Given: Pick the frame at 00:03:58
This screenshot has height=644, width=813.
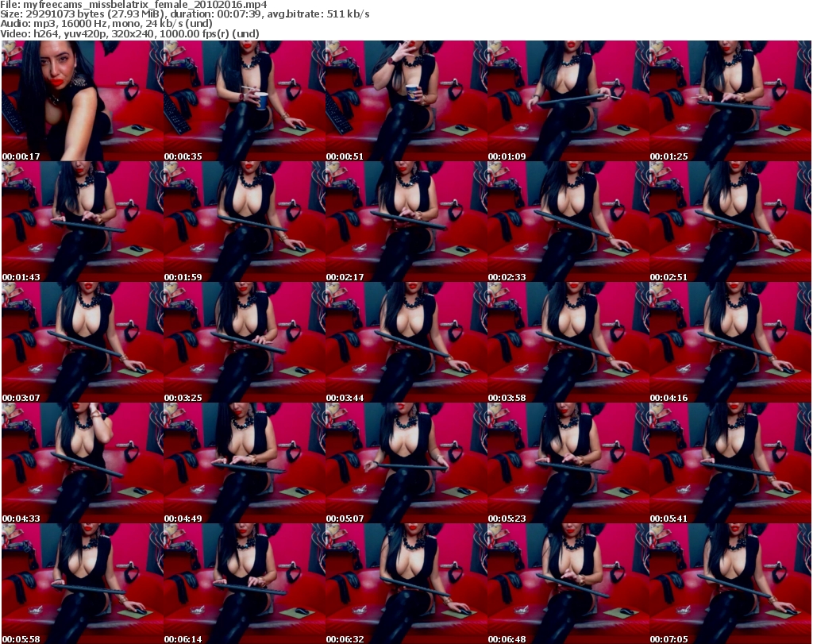Looking at the screenshot, I should [568, 343].
